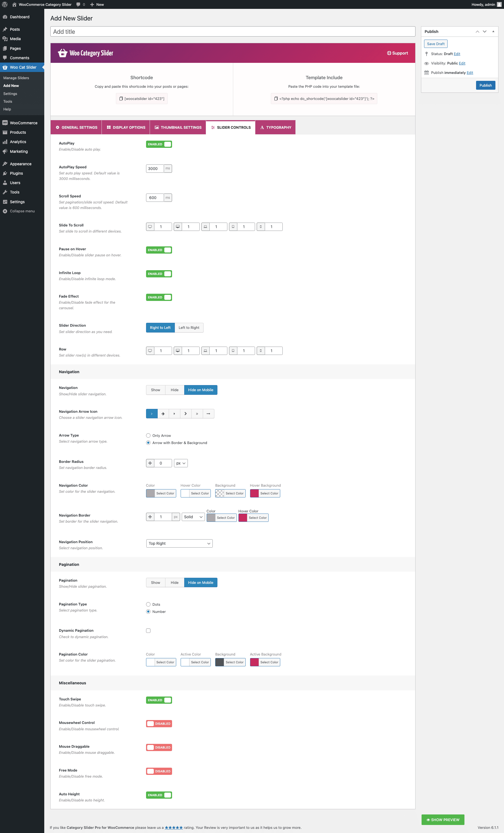Click the shortcode copy icon
Screen dimensions: 504x833
pyautogui.click(x=121, y=99)
